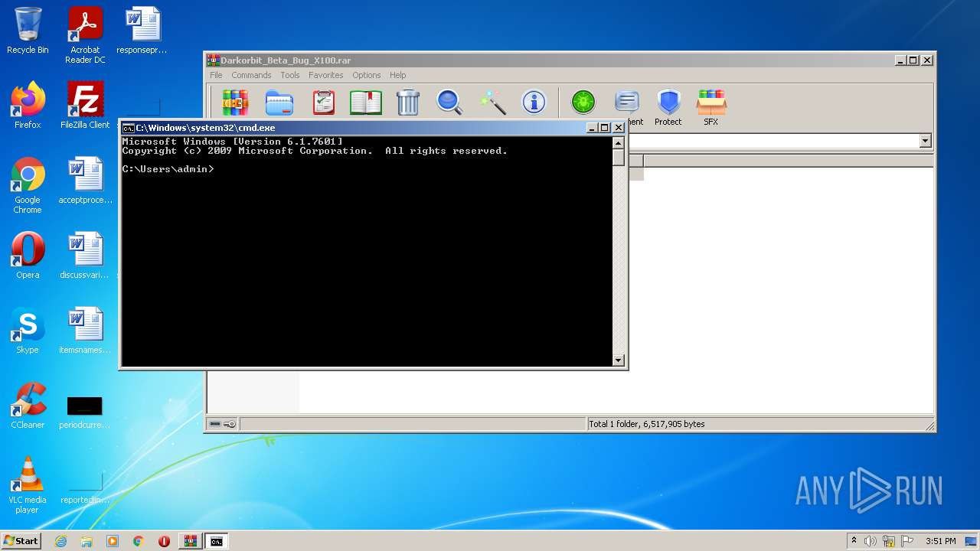980x551 pixels.
Task: Click the WinRAR status text 'Total 1 folder, 6,517,905 bytes'
Action: pos(647,424)
